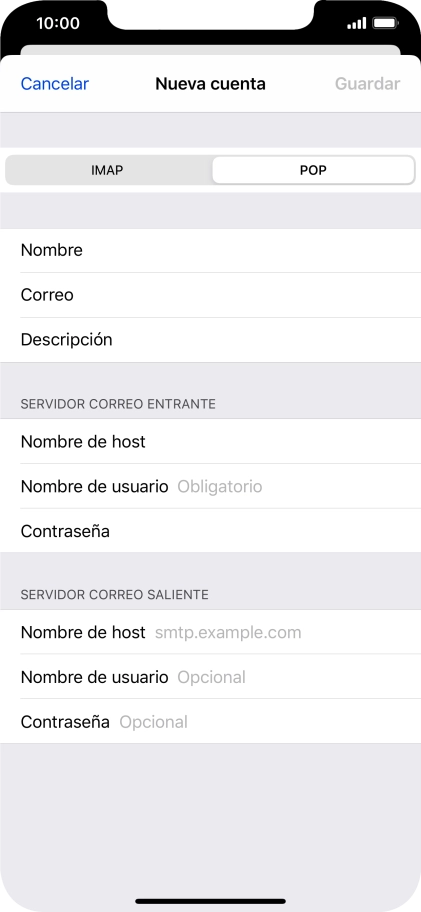The height and width of the screenshot is (912, 421).
Task: Select the Descripción field
Action: coord(210,340)
